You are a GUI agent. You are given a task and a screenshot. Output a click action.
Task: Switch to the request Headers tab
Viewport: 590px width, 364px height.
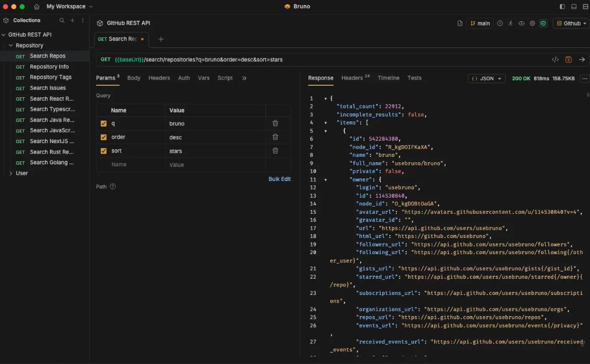(159, 78)
